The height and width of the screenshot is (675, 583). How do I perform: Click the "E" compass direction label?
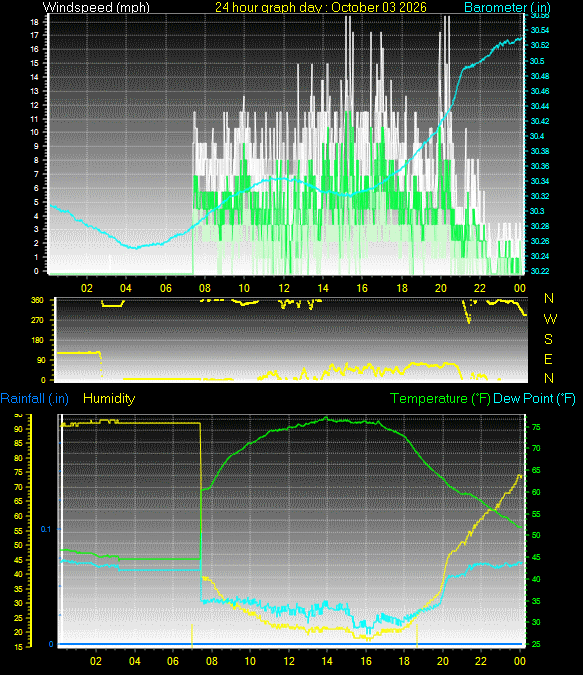pos(548,359)
